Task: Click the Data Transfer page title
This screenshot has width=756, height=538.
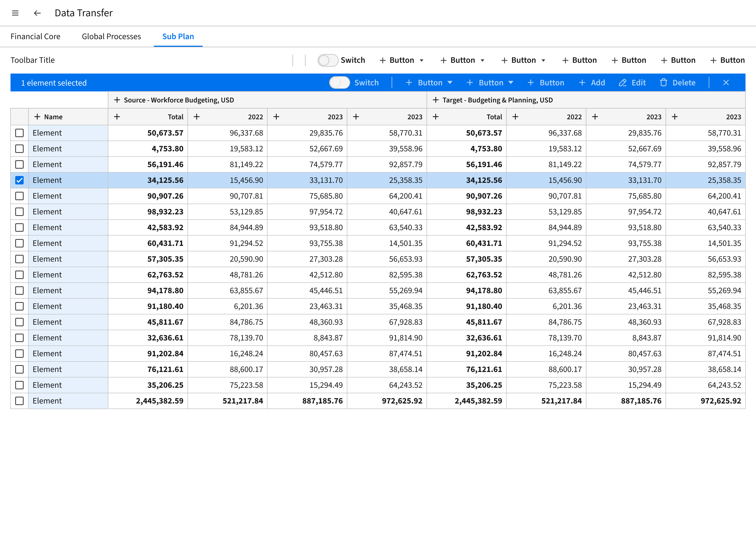Action: 84,13
